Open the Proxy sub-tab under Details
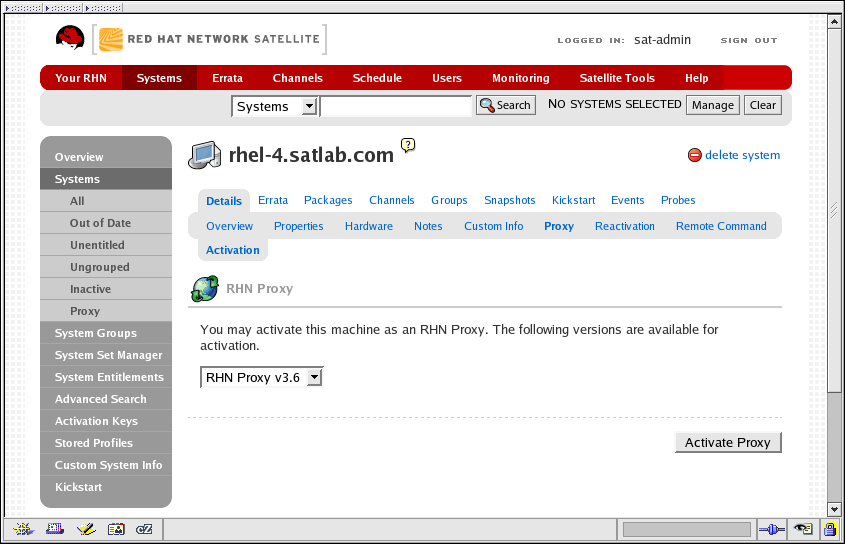 (559, 226)
